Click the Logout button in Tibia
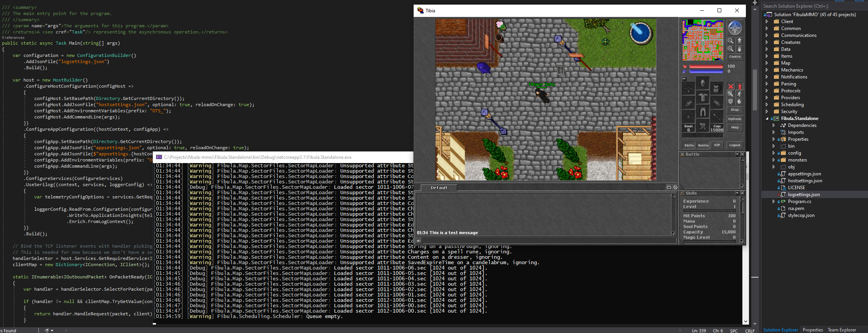This screenshot has width=868, height=333. [735, 145]
